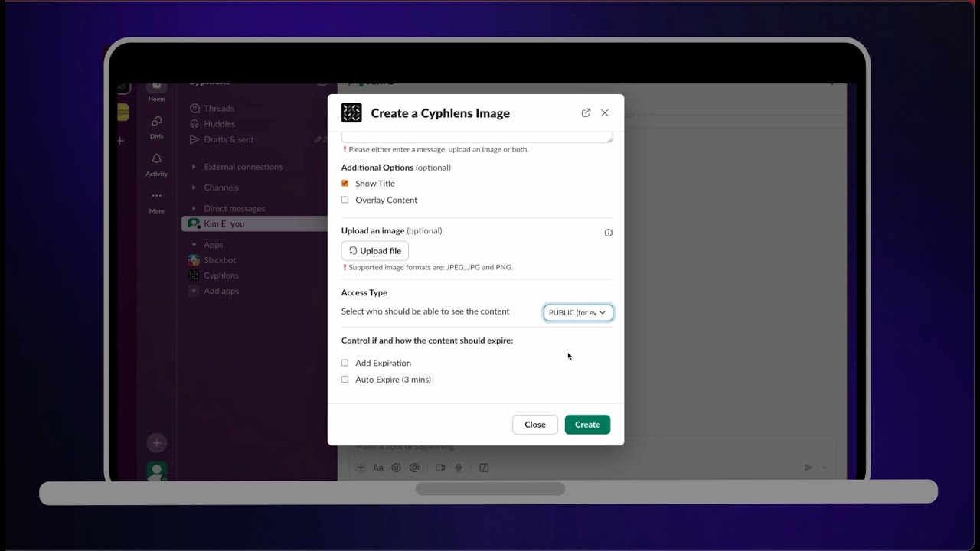
Task: Open DMs in Slack sidebar
Action: [156, 127]
